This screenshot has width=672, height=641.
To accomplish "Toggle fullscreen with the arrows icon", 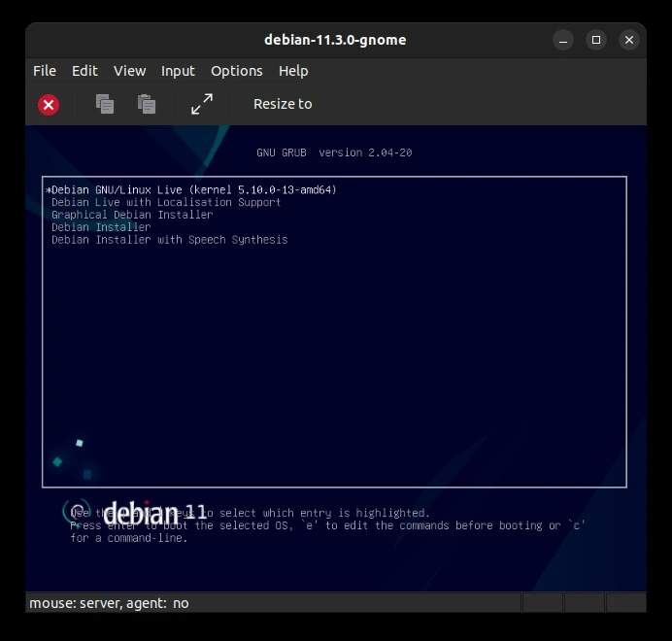I will tap(202, 104).
